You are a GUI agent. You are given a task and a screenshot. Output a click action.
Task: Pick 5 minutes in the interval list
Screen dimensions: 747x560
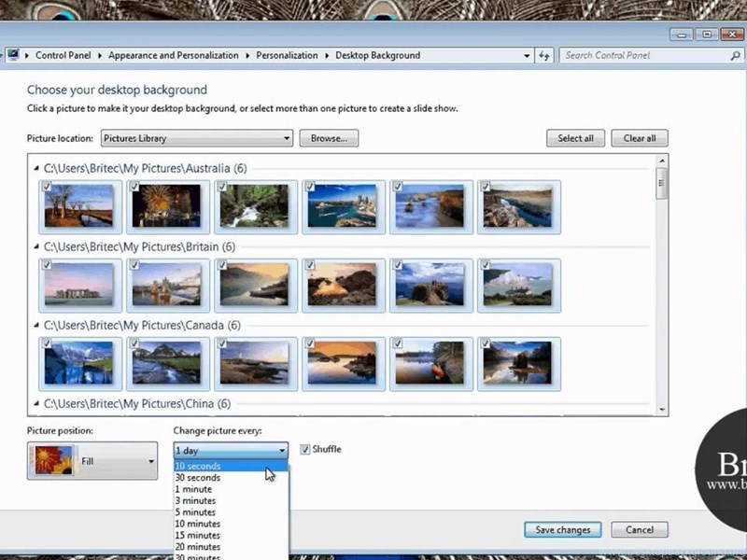[x=231, y=512]
